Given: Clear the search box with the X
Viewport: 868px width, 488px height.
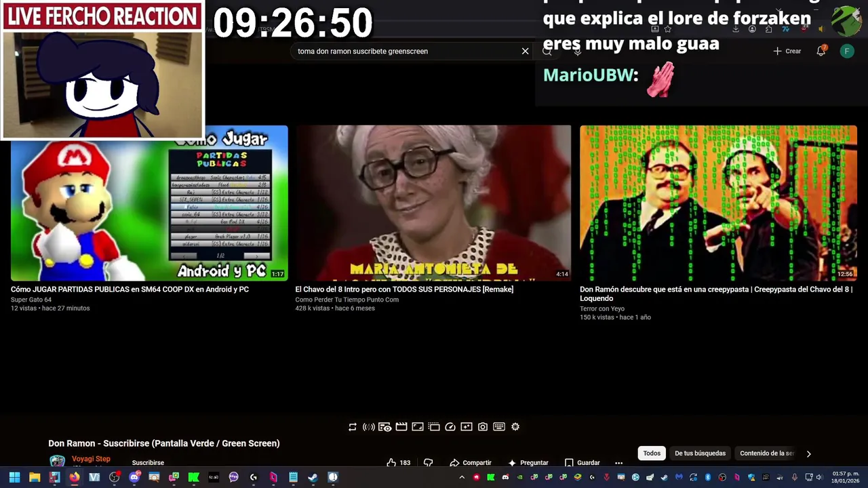Looking at the screenshot, I should click(525, 51).
